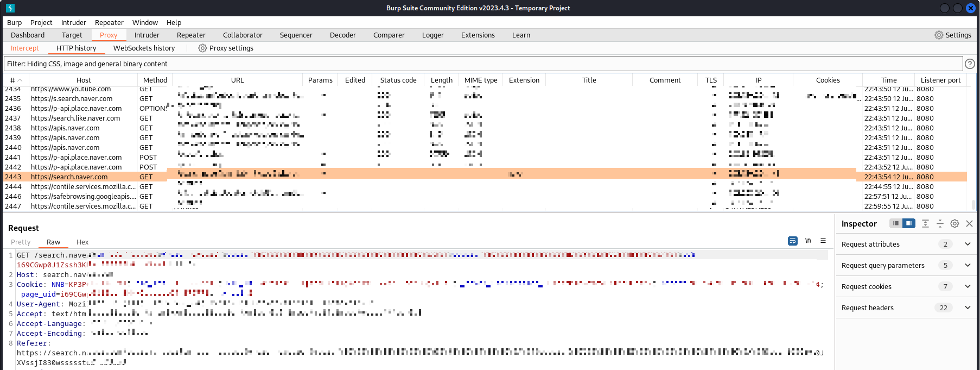
Task: Click the filter help question mark icon
Action: [x=970, y=64]
